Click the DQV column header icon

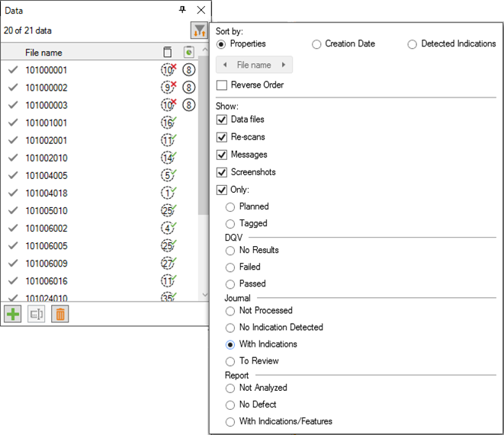(168, 53)
